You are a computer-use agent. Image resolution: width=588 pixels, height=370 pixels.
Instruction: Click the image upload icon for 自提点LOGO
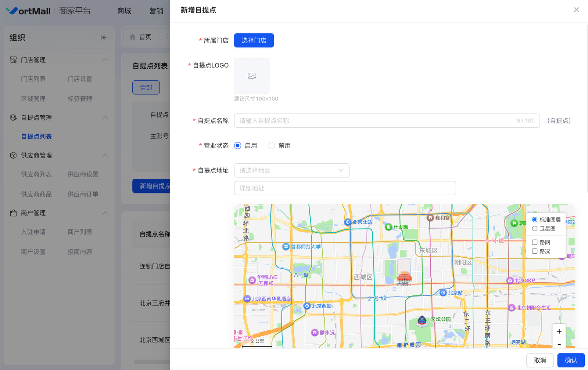pyautogui.click(x=252, y=76)
